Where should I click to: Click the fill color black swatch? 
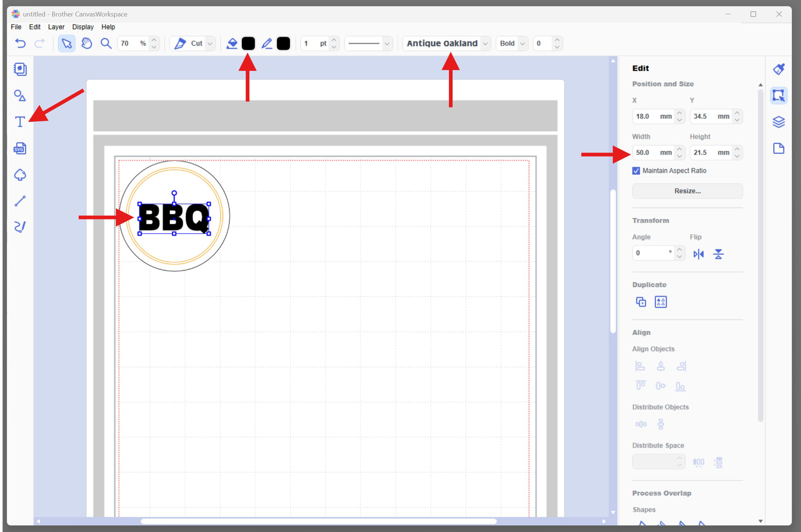coord(248,43)
